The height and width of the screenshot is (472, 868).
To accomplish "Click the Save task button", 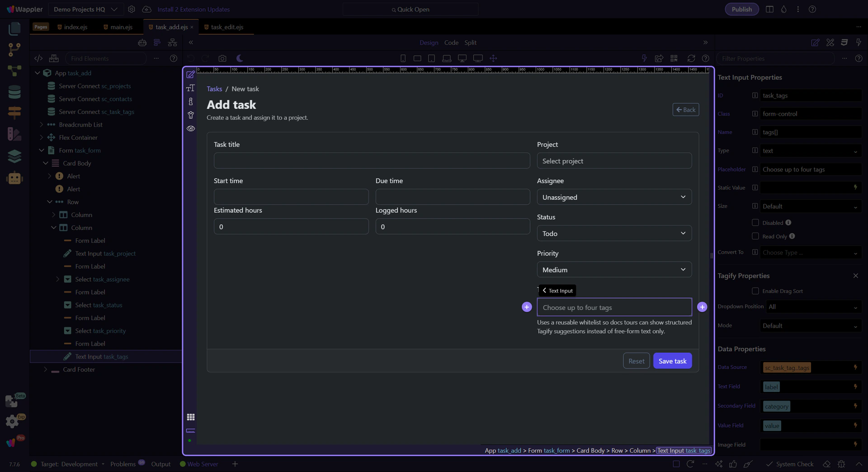I will [x=672, y=361].
